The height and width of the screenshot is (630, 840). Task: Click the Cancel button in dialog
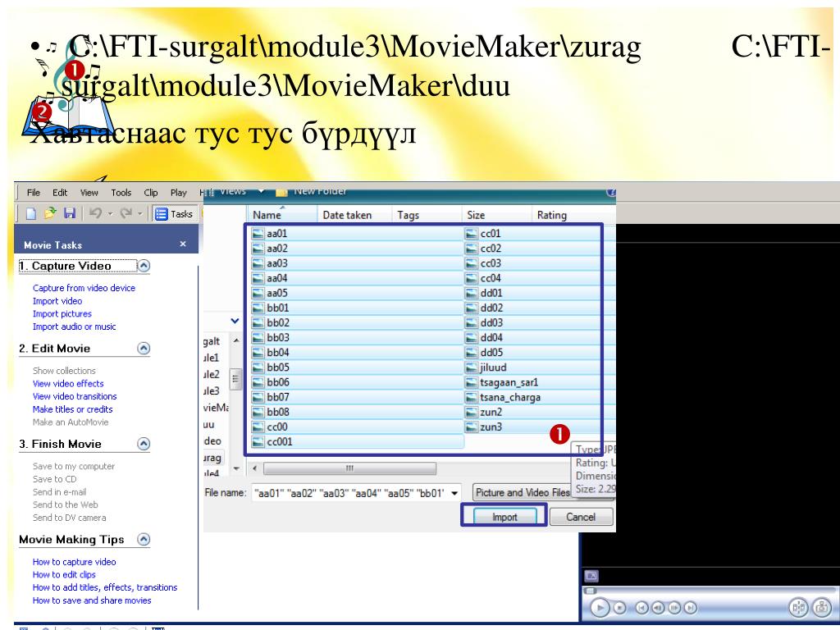coord(581,517)
